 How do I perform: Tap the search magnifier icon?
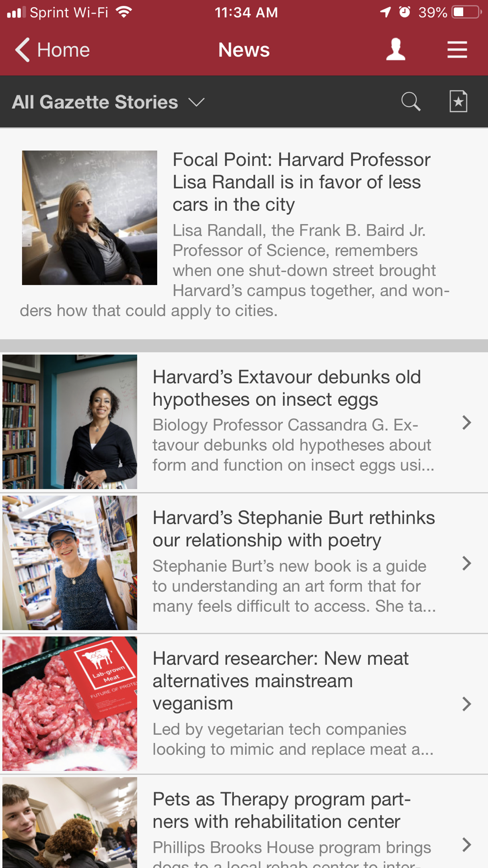tap(410, 102)
